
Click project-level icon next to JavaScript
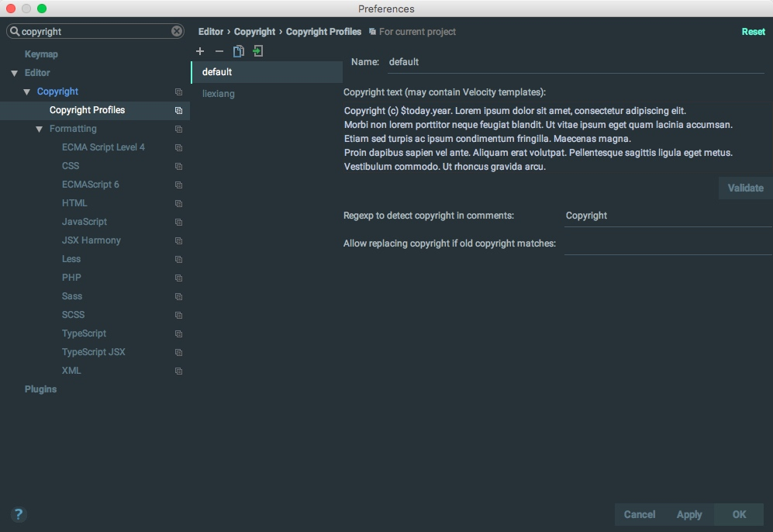(178, 223)
